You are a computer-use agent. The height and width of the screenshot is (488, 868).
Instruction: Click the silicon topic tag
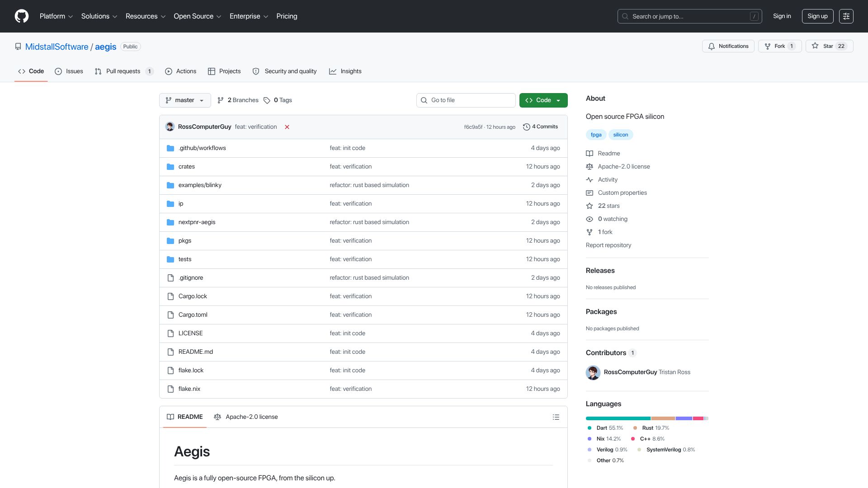621,135
